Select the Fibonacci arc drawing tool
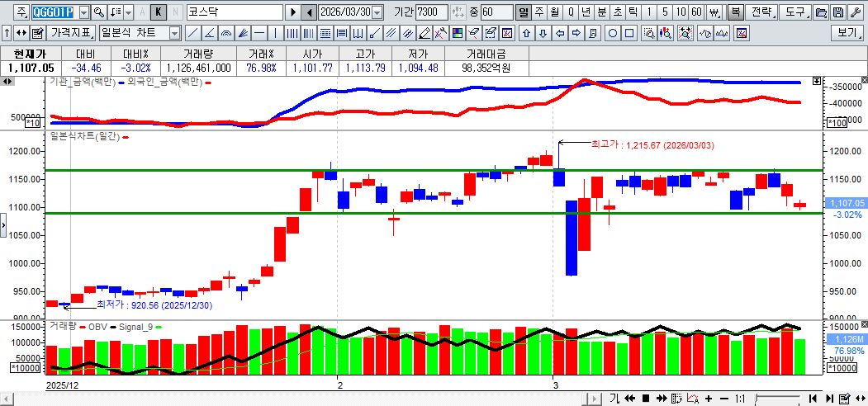The height and width of the screenshot is (406, 868). [225, 34]
